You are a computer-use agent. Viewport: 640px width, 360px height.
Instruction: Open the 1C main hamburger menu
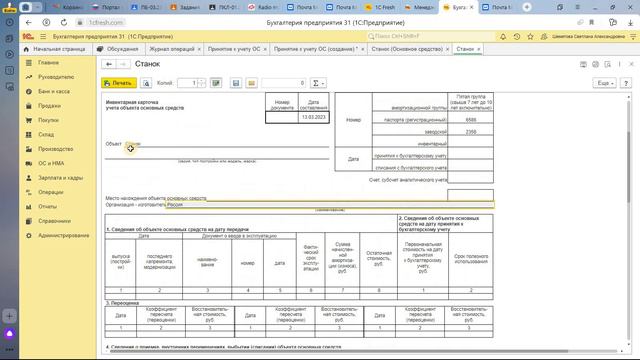pyautogui.click(x=43, y=36)
